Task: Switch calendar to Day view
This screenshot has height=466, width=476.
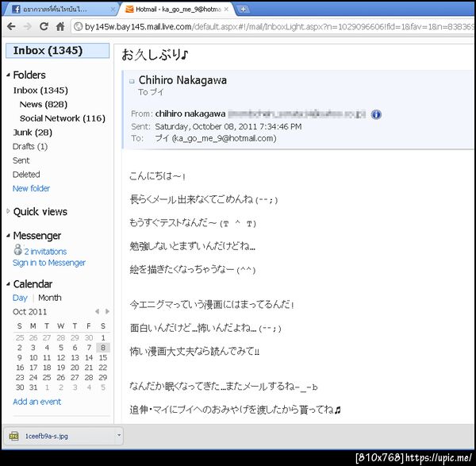Action: tap(20, 298)
